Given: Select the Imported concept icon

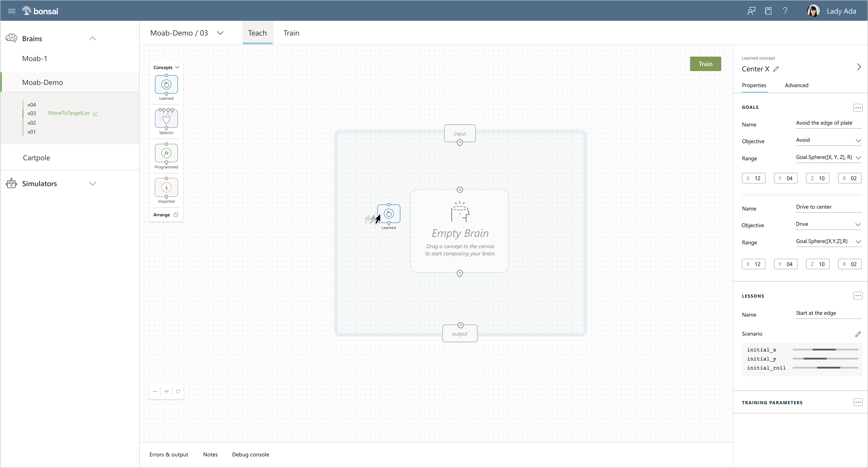Looking at the screenshot, I should [x=166, y=187].
